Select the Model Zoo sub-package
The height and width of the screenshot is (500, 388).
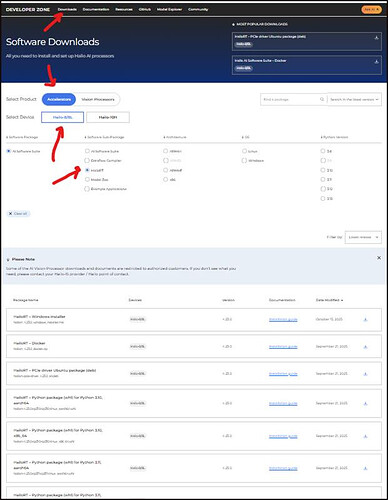[87, 179]
